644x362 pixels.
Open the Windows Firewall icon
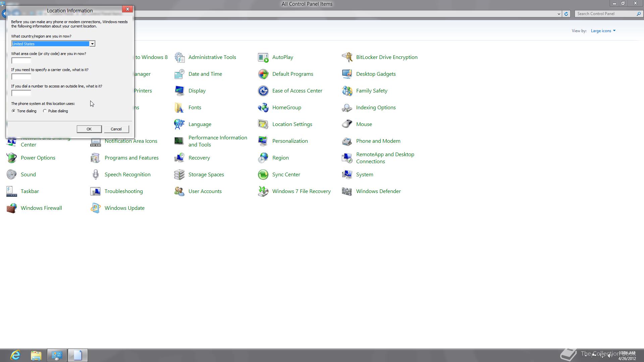(x=12, y=208)
